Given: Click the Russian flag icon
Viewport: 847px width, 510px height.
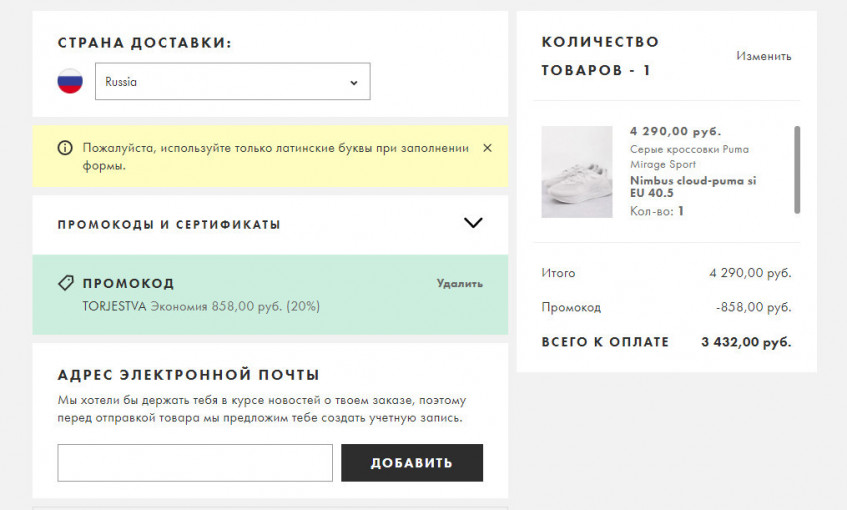Looking at the screenshot, I should (x=70, y=82).
